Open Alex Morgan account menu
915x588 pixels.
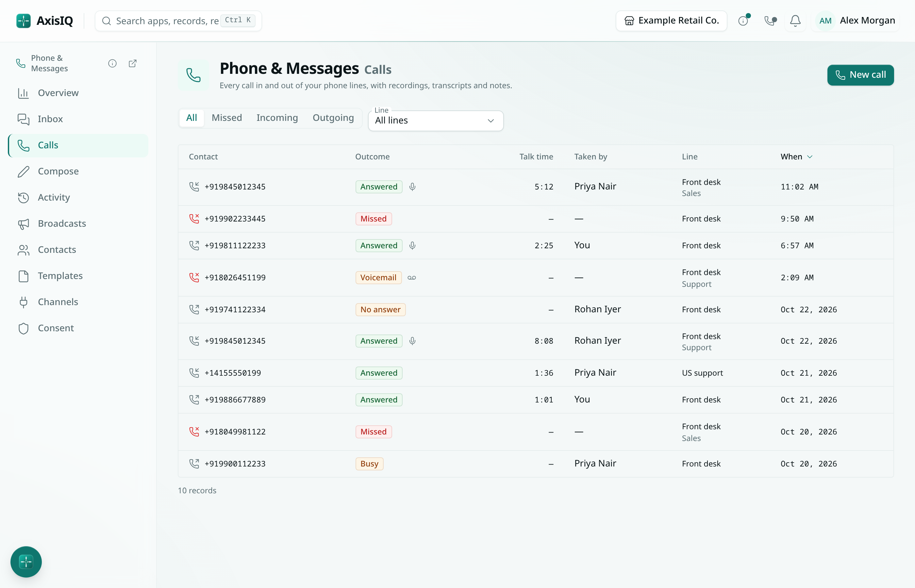(x=856, y=21)
